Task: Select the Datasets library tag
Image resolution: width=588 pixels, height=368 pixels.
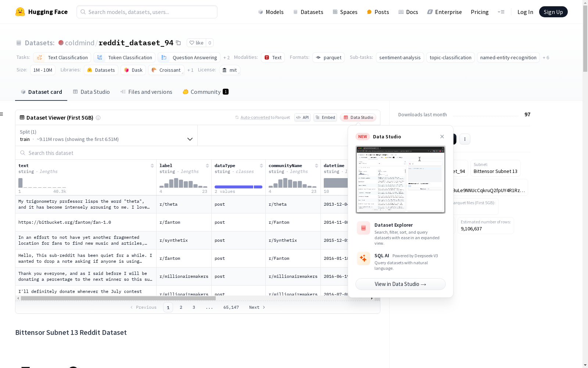Action: tap(101, 70)
